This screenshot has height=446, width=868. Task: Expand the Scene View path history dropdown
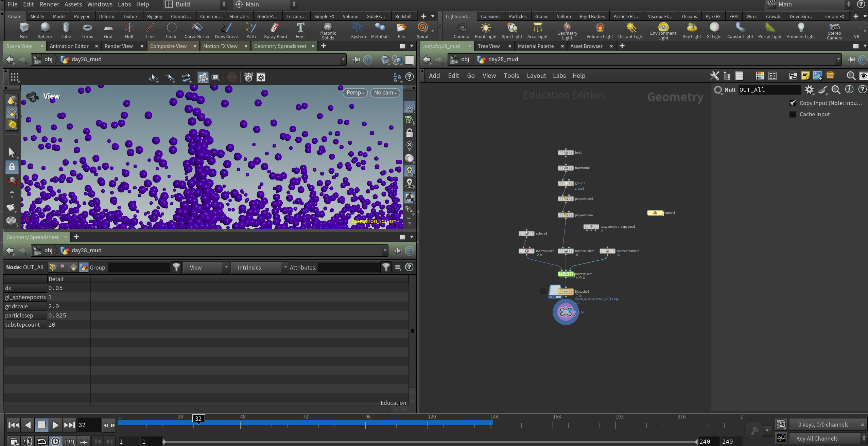pyautogui.click(x=343, y=59)
